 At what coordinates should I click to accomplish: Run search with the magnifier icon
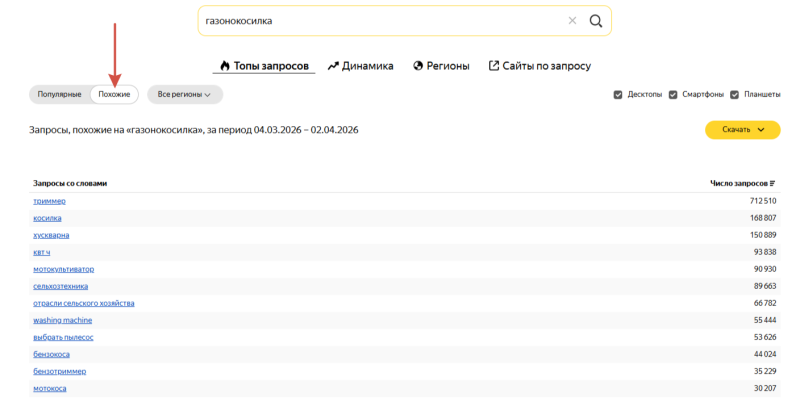[x=596, y=21]
